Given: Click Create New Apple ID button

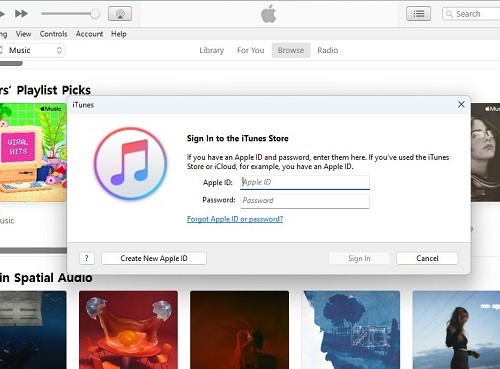Looking at the screenshot, I should [154, 258].
